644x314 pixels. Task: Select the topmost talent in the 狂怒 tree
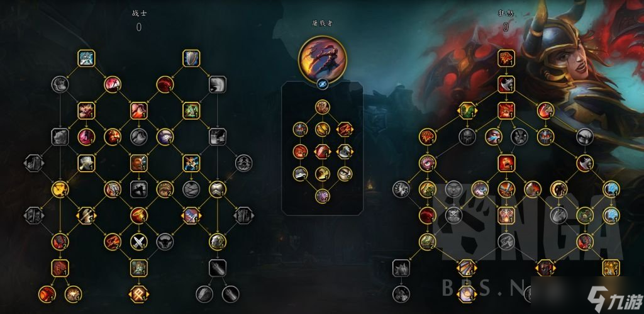[506, 59]
